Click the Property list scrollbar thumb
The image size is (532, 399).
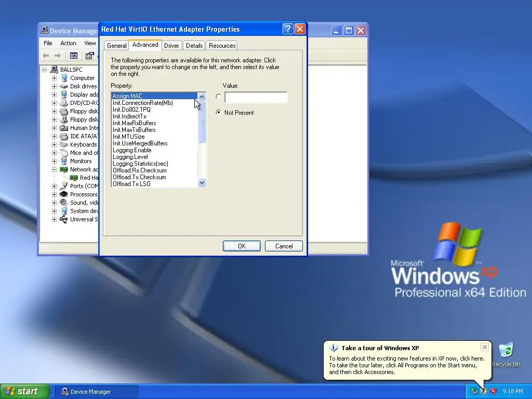point(202,123)
